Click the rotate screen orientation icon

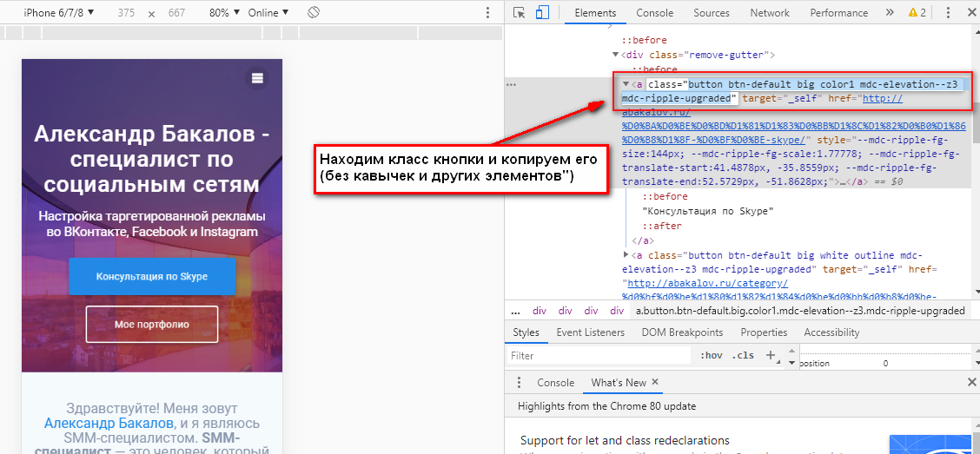point(315,12)
